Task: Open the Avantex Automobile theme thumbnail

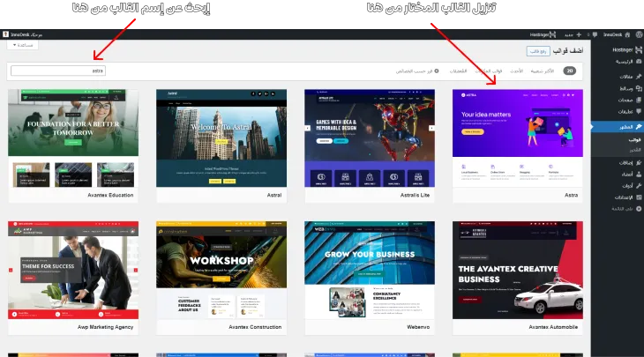Action: tap(518, 270)
